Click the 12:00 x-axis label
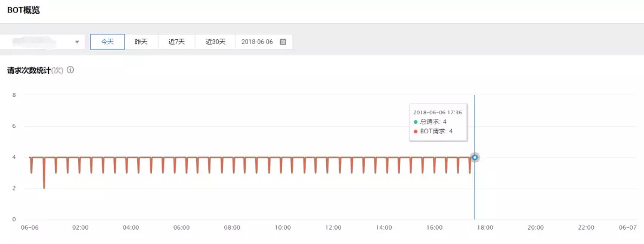This screenshot has height=244, width=644. 333,227
